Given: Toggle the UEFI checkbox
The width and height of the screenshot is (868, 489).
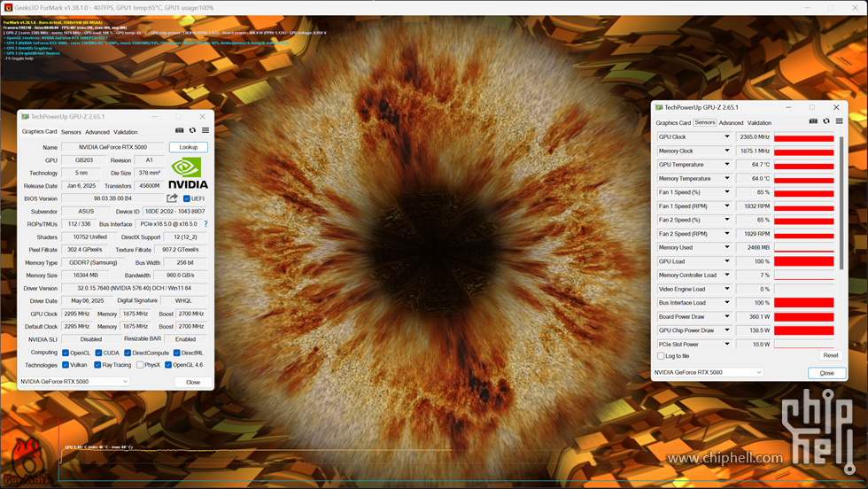Looking at the screenshot, I should [187, 198].
